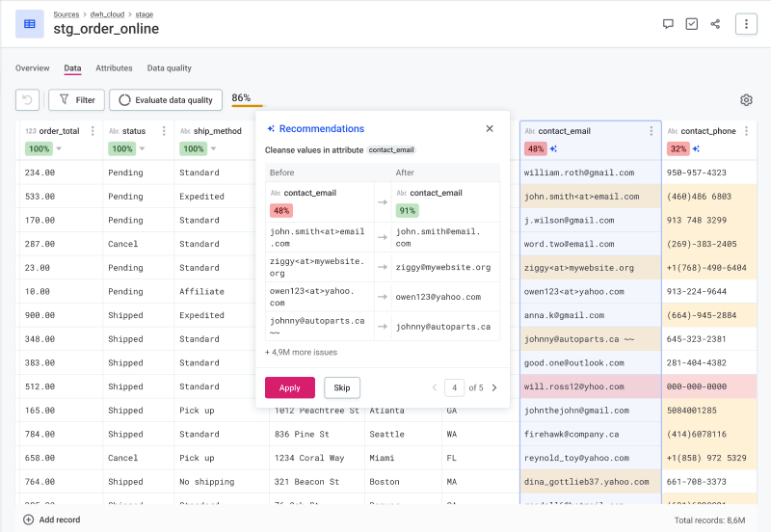Switch to the Overview tab
The image size is (771, 532).
tap(32, 68)
